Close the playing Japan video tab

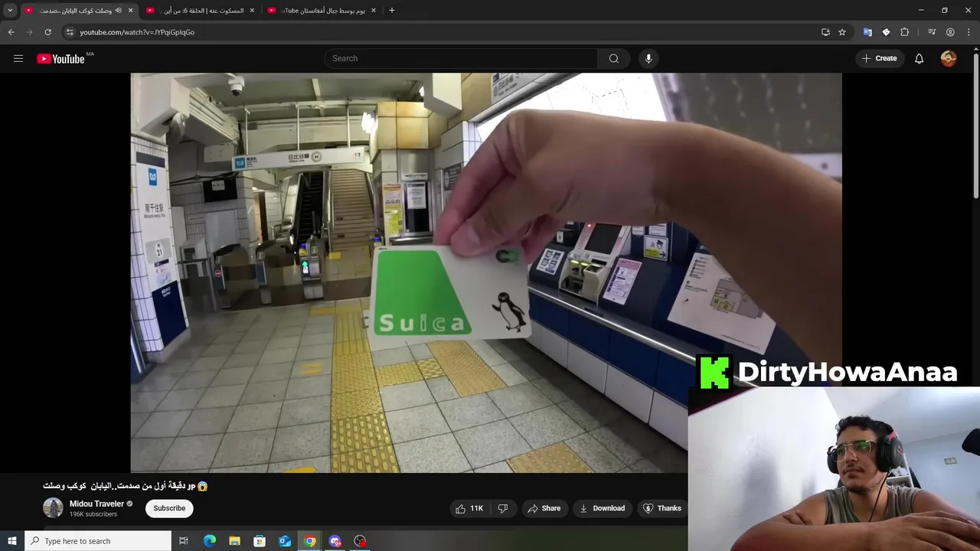[x=131, y=11]
